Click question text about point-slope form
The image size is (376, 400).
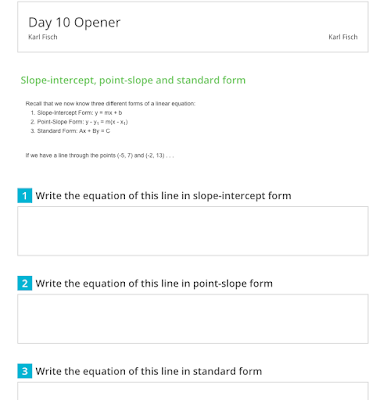click(x=154, y=283)
